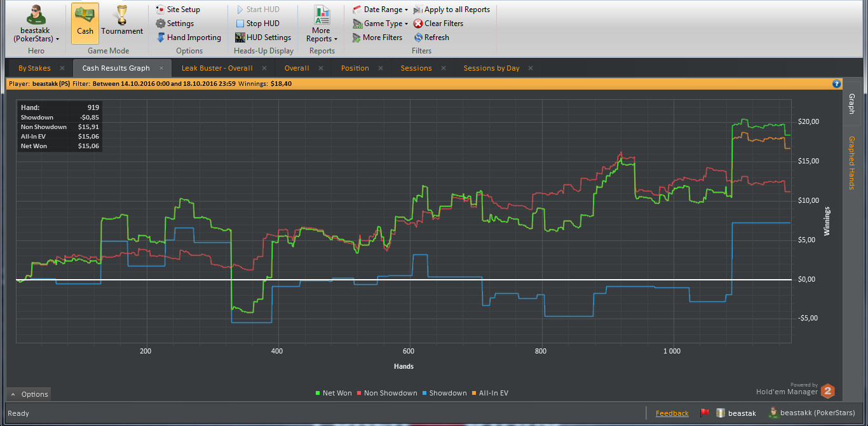The image size is (868, 426).
Task: Apply filters to all Reports
Action: pos(452,10)
